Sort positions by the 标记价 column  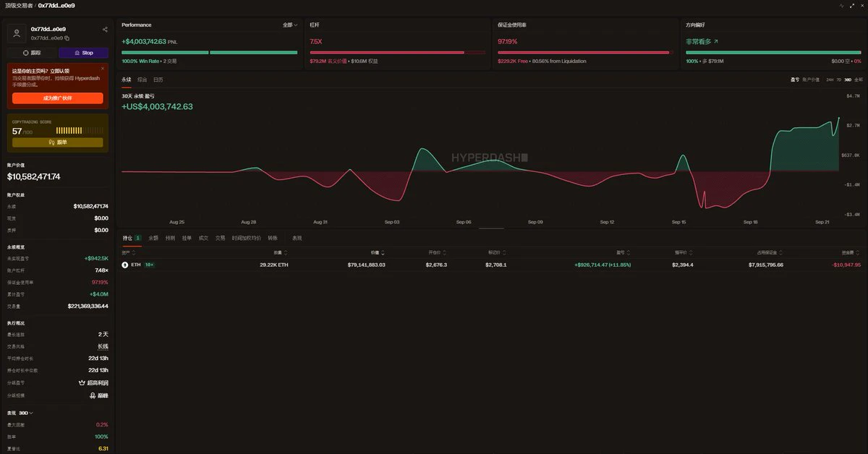(498, 253)
